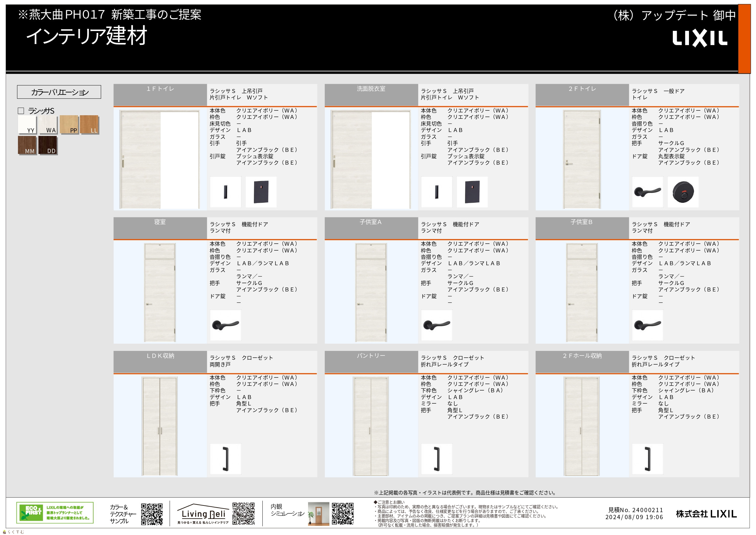
Task: Click the ご注意とお願い notice heading
Action: click(x=389, y=502)
